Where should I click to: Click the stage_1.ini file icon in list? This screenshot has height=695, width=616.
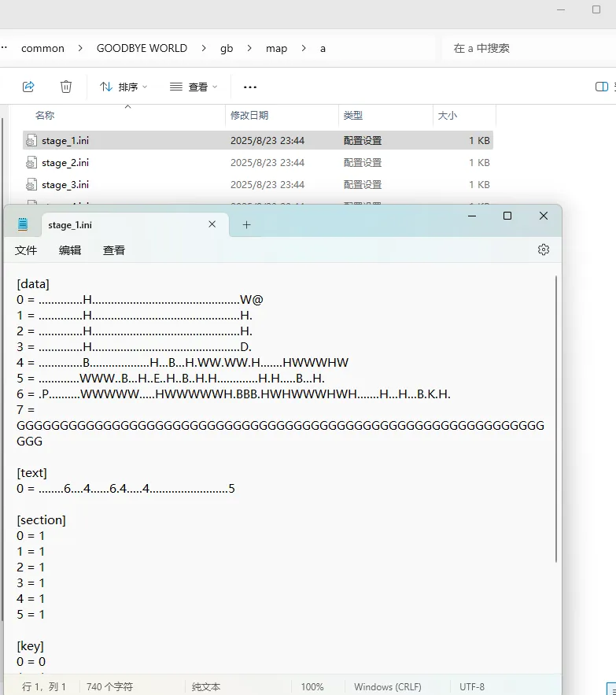click(x=31, y=141)
